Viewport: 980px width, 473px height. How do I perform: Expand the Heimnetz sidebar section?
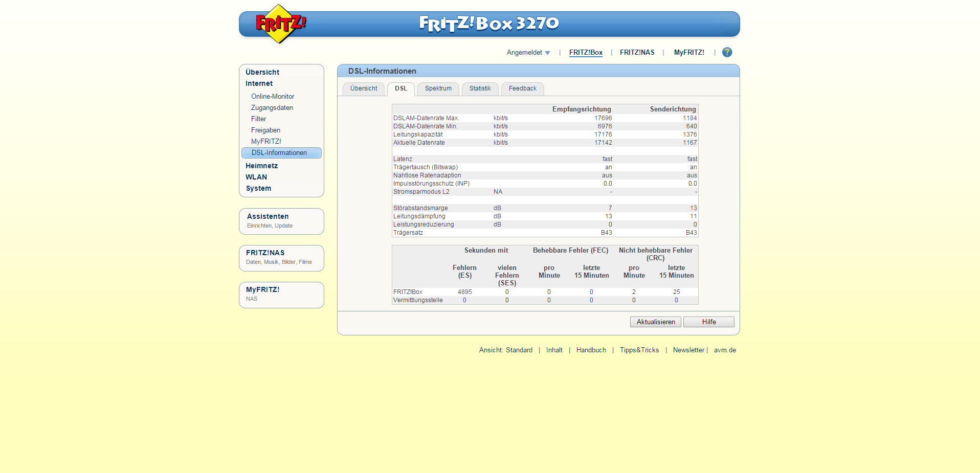pyautogui.click(x=261, y=166)
